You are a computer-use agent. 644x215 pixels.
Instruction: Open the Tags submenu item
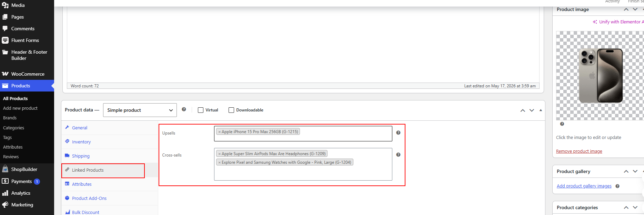click(x=7, y=137)
